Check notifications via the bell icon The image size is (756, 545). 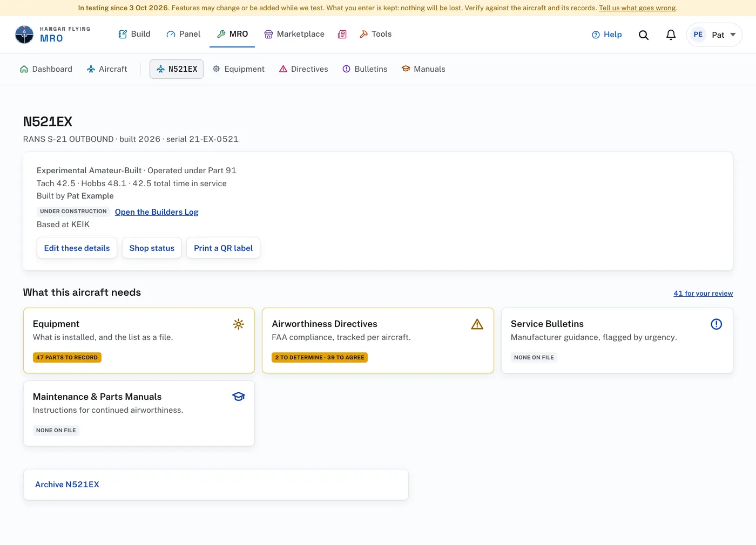click(671, 35)
